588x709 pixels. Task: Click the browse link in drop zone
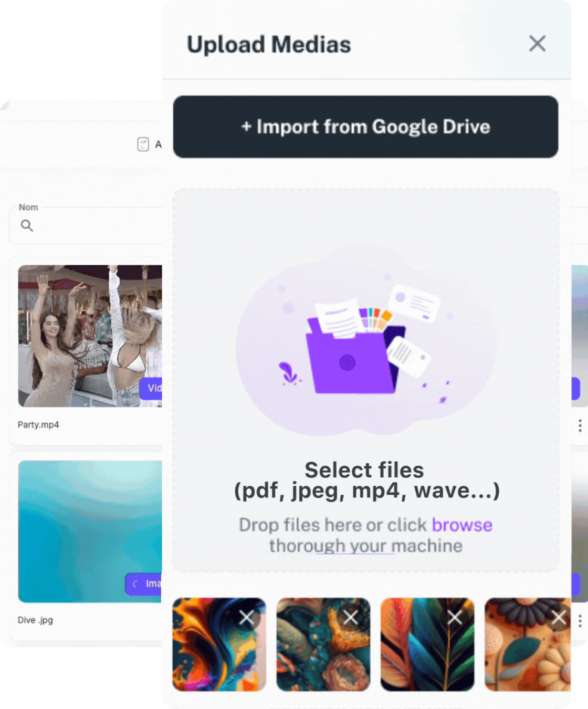[x=462, y=525]
